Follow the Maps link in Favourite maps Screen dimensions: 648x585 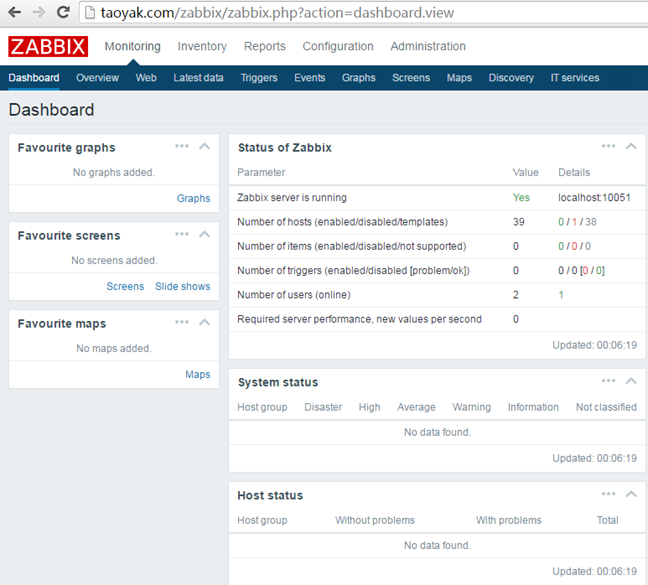point(198,375)
